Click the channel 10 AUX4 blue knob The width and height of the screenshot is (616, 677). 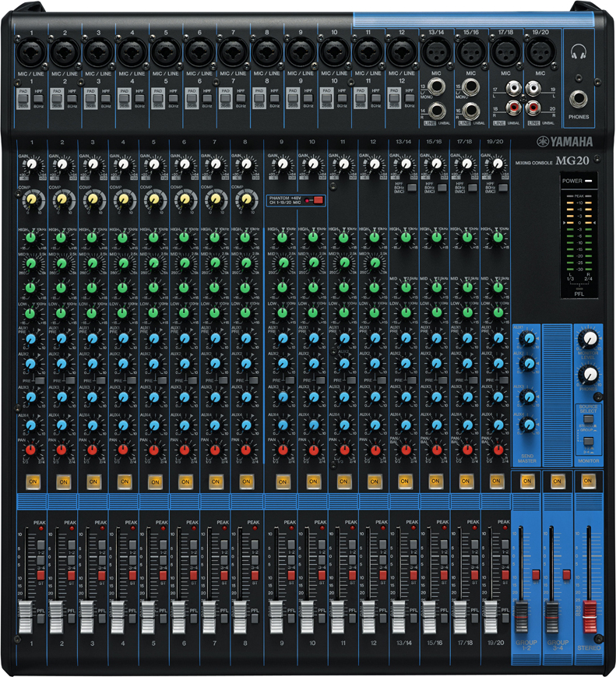(313, 425)
